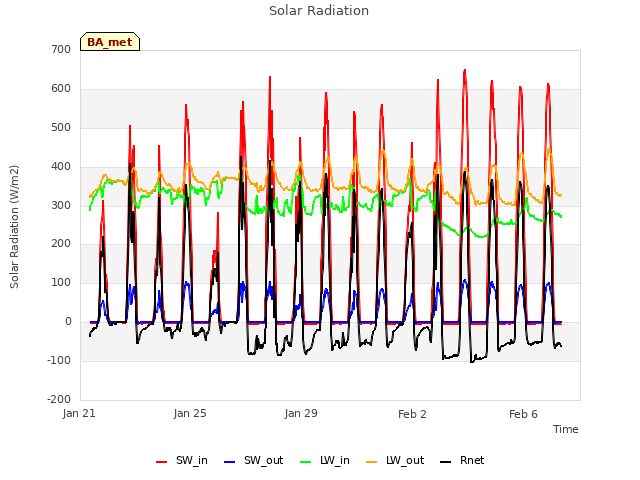Click the 700 y-axis tick label

click(61, 49)
